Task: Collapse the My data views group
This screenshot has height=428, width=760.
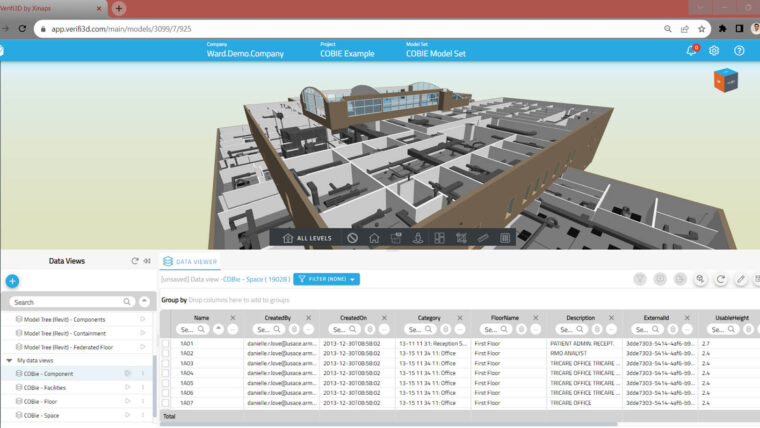Action: pos(9,359)
